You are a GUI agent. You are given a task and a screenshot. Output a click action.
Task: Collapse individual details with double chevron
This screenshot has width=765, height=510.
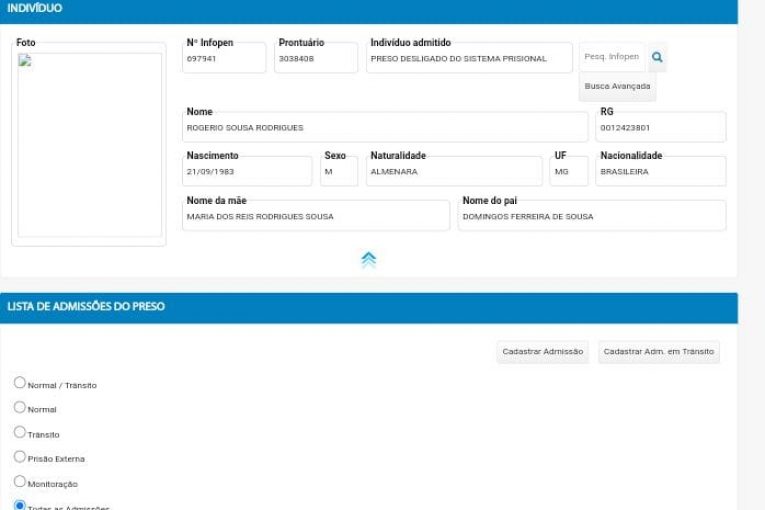coord(368,260)
